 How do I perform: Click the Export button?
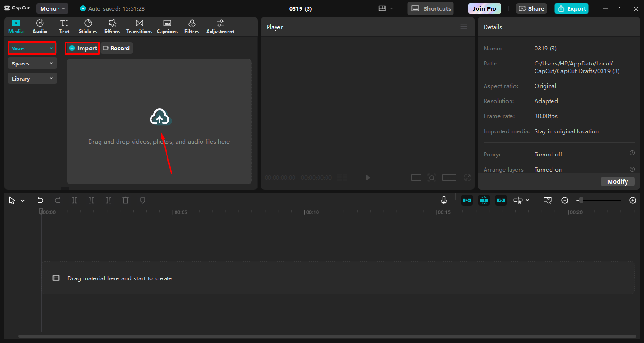pyautogui.click(x=571, y=8)
